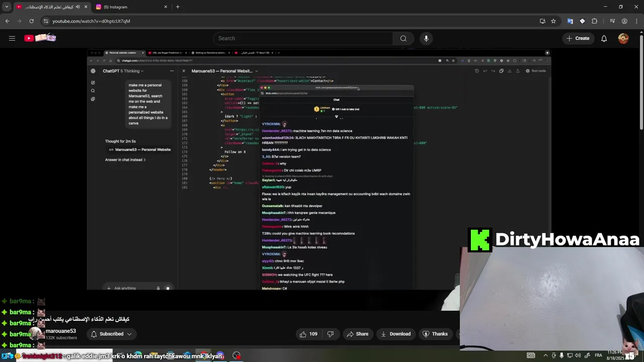Open the Chrome extensions puzzle icon
The height and width of the screenshot is (362, 644).
pos(595,21)
